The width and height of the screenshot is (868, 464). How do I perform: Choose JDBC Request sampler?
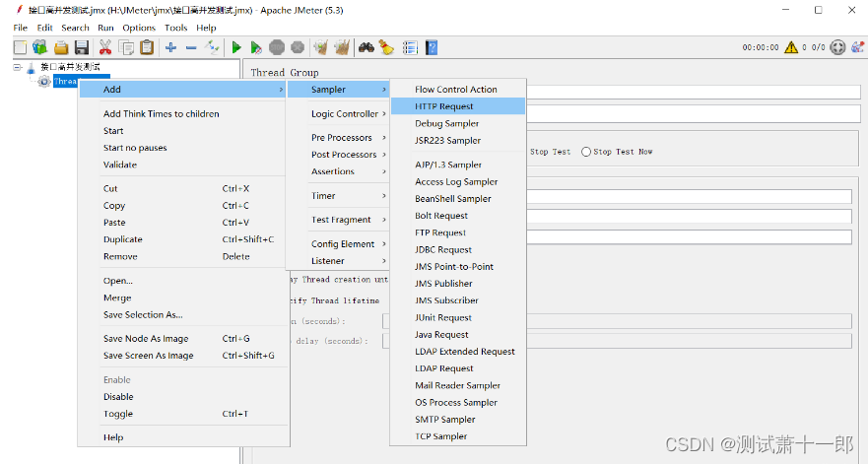[458, 249]
